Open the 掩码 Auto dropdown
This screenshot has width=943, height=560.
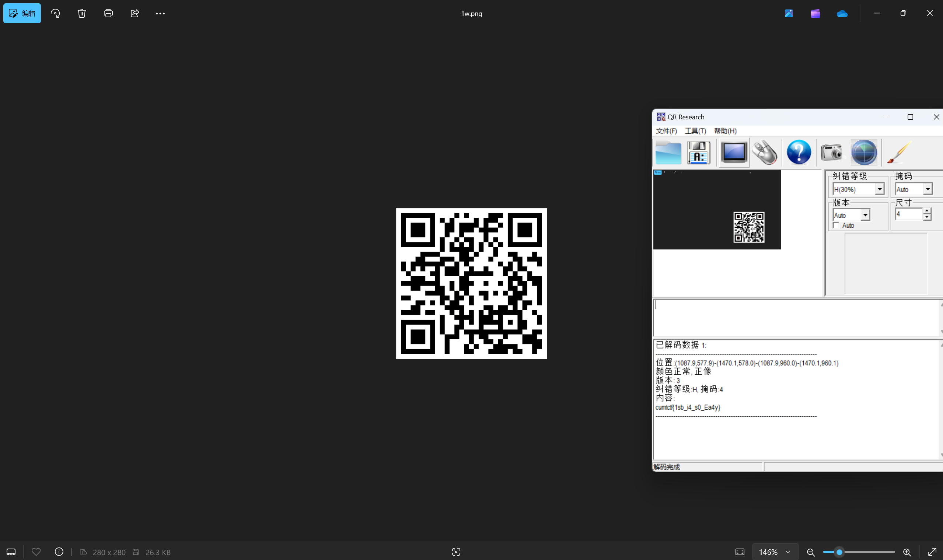tap(928, 189)
